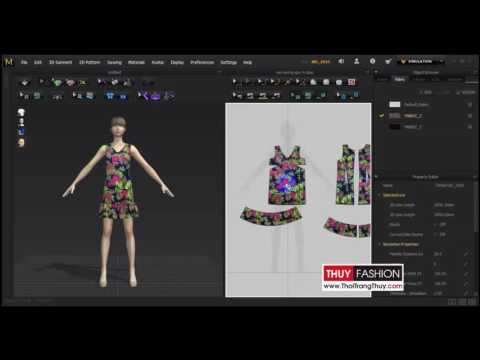Click the Simulate arrow icon in 3D toolbar
Viewport: 480px width, 360px height.
pos(25,82)
